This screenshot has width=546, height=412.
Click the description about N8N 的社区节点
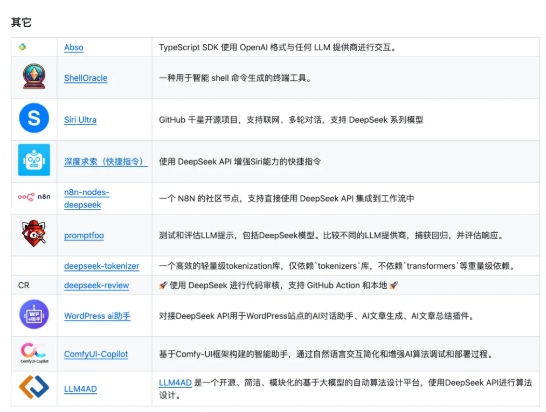coord(287,199)
